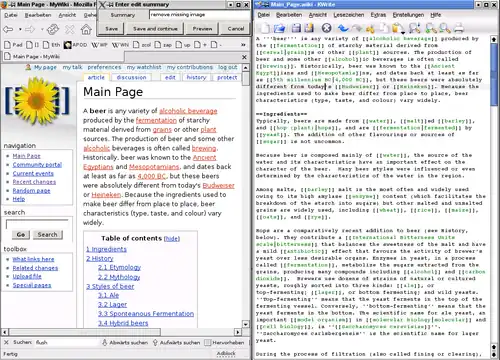
Task: Open the Extras menu in KWrite
Action: [x=378, y=15]
